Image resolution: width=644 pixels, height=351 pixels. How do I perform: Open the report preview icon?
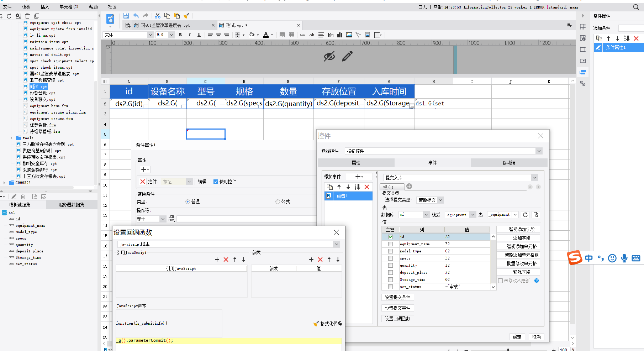[110, 19]
